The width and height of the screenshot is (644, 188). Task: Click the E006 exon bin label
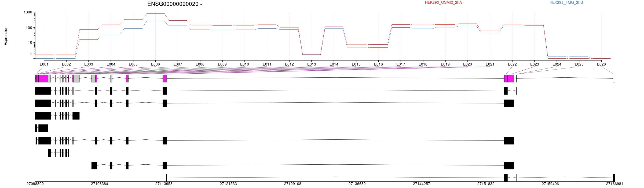click(x=155, y=64)
